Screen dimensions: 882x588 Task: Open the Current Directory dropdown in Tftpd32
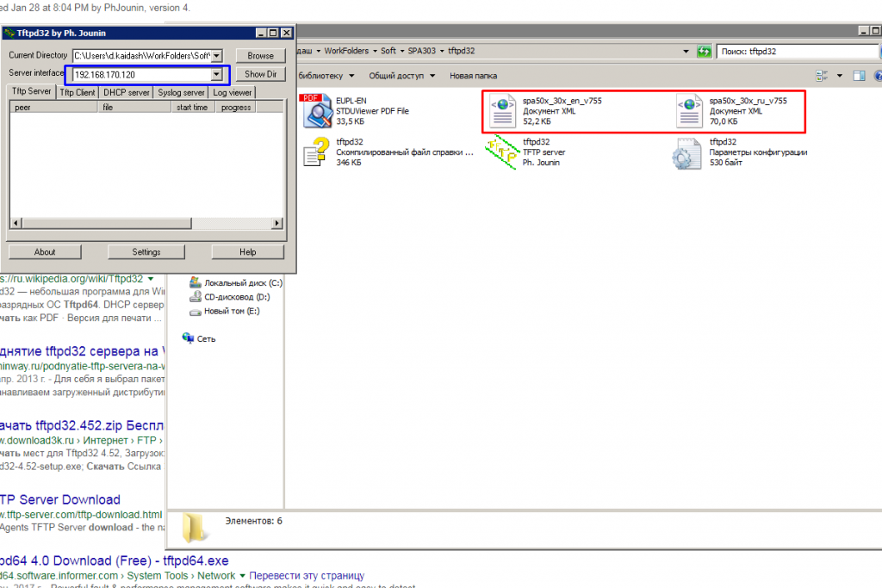(216, 56)
